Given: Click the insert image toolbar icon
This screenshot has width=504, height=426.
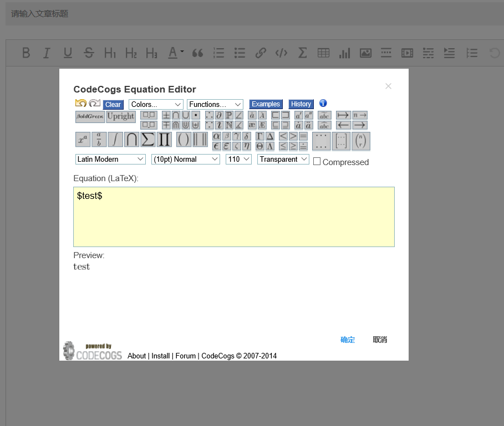Looking at the screenshot, I should [365, 53].
